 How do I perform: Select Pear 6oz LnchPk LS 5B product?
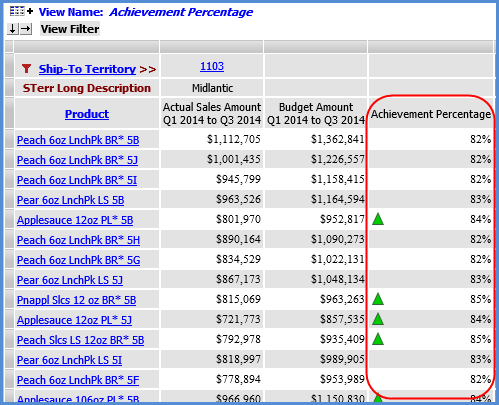(71, 200)
